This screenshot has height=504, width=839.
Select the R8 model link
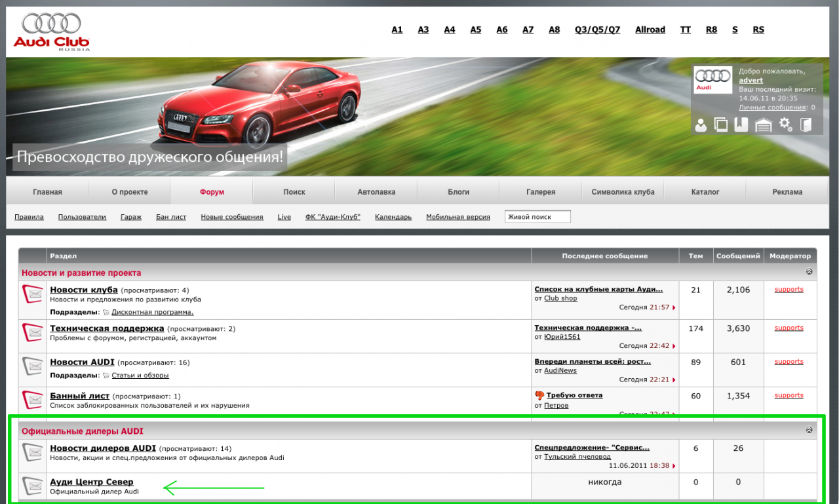(711, 29)
